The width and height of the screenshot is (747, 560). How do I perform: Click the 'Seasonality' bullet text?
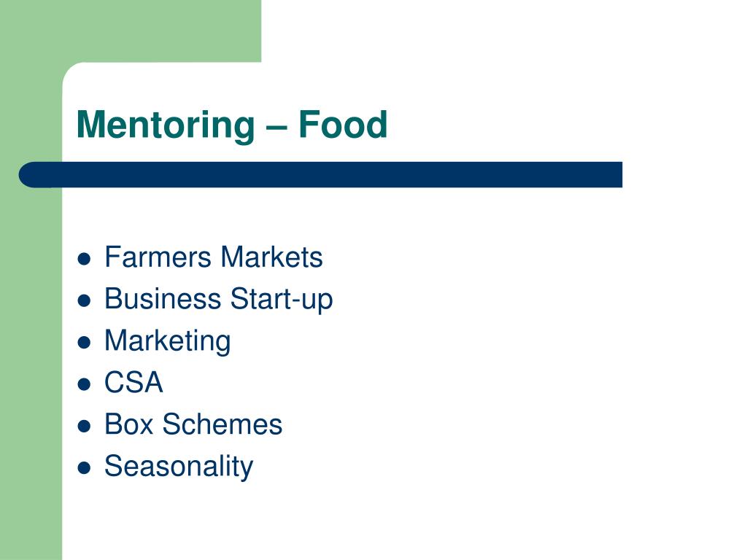179,466
